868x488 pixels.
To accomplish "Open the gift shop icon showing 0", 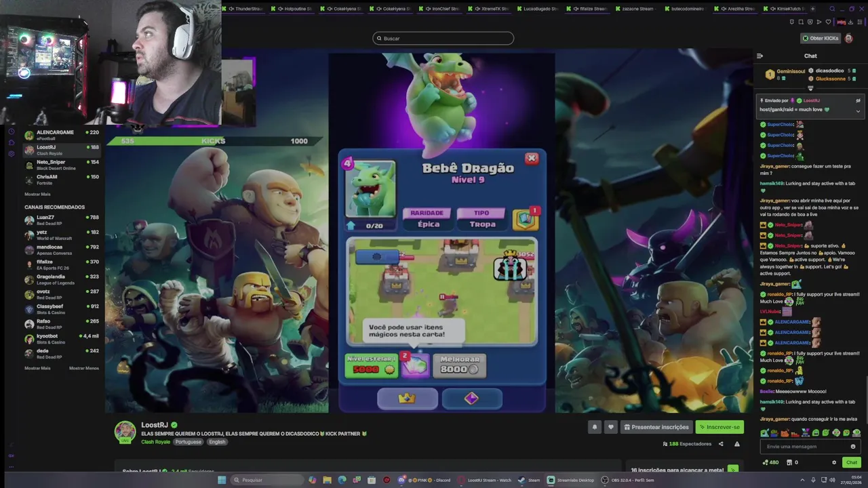I will point(791,462).
